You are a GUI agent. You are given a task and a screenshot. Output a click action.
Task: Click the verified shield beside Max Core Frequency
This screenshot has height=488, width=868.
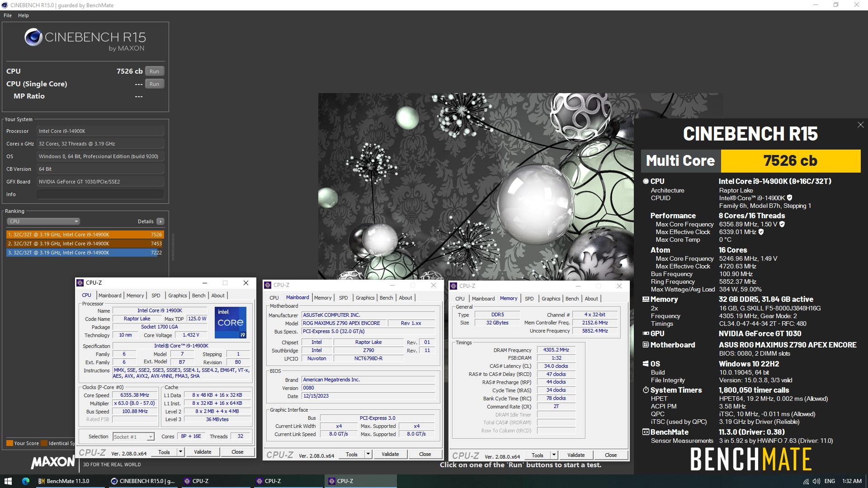click(x=782, y=224)
